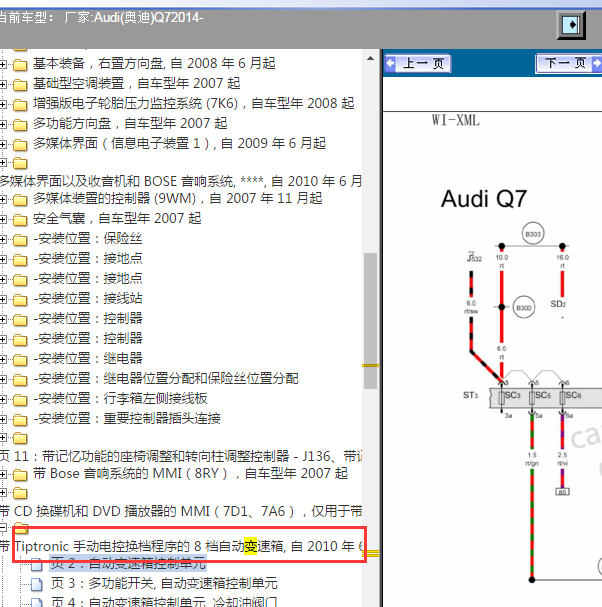Open folder icon for 带 Bose 音响系统的 MMI
The image size is (602, 607).
[x=20, y=475]
